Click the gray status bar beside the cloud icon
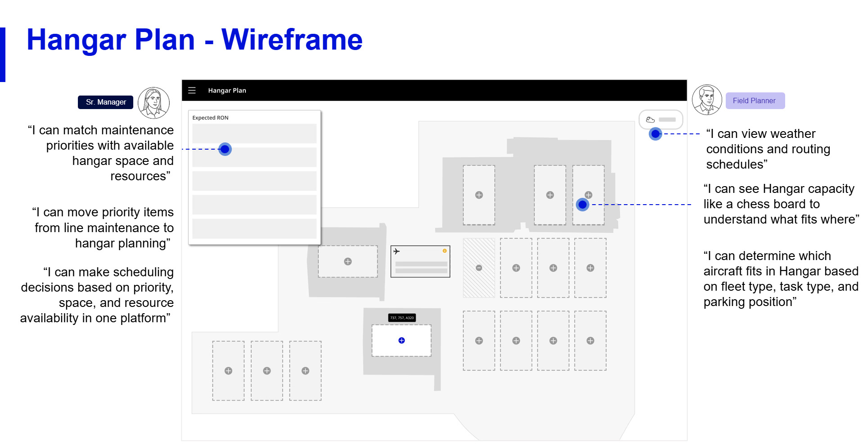Viewport: 868px width, 448px height. [667, 119]
